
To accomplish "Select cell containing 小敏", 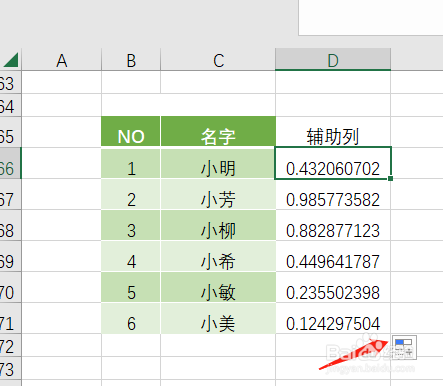I will coord(218,287).
